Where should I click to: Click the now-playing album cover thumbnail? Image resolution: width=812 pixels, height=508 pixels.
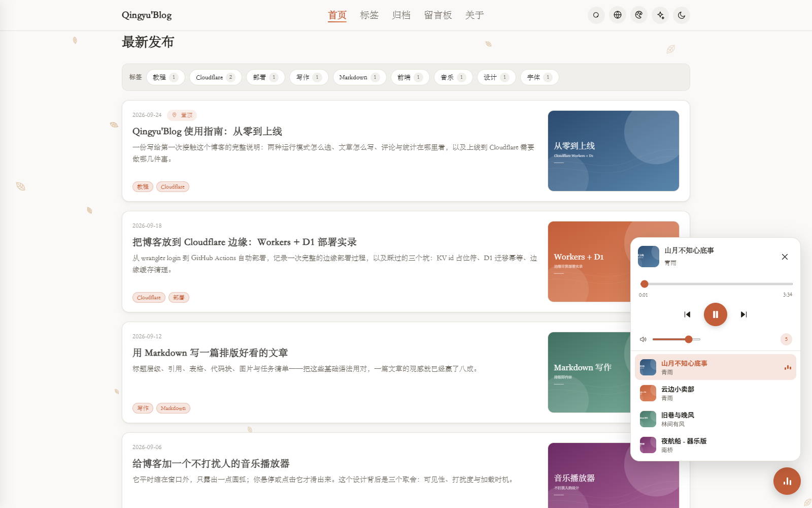pyautogui.click(x=648, y=257)
